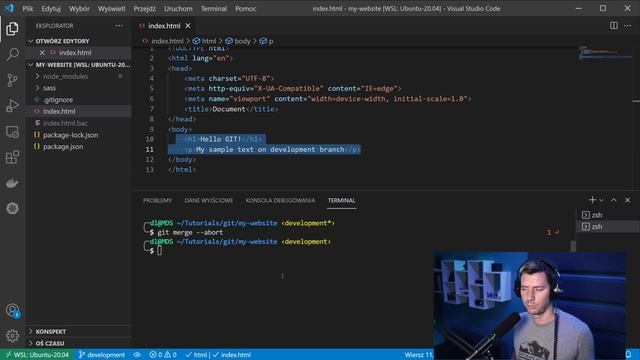Open the Run and Debug view
The image size is (640, 360).
pos(12,106)
